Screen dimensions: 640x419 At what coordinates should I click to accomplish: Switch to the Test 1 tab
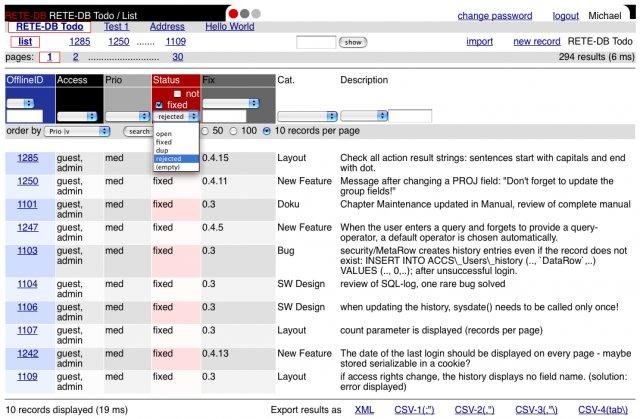pos(116,27)
